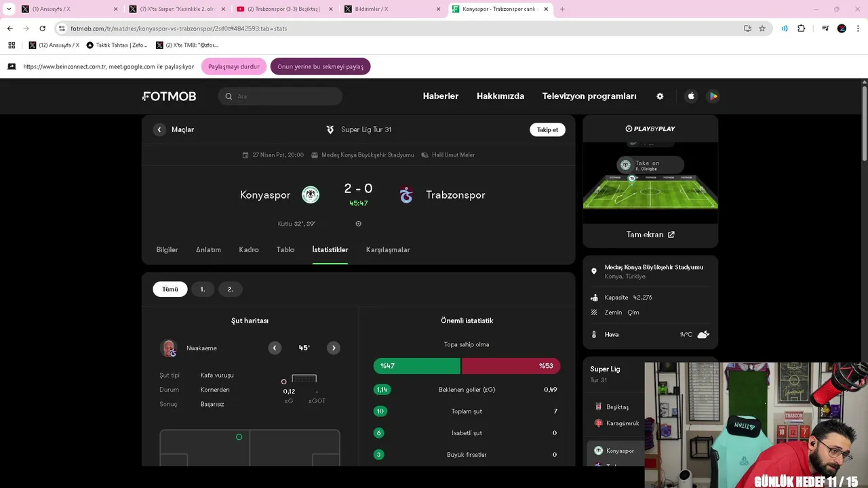This screenshot has width=868, height=488.
Task: Select Konyaspor row in Süper Lig list
Action: [614, 451]
